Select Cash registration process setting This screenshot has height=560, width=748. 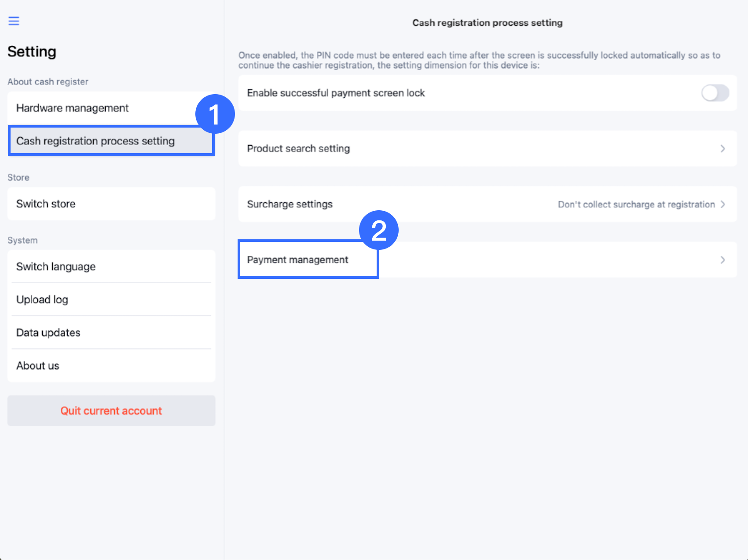(x=95, y=141)
